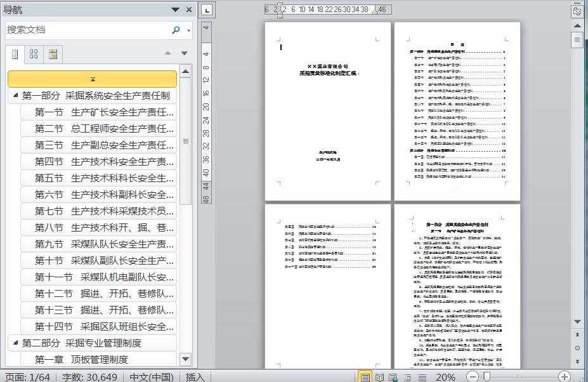This screenshot has width=588, height=382.
Task: Click the zoom out minus button
Action: coord(473,377)
